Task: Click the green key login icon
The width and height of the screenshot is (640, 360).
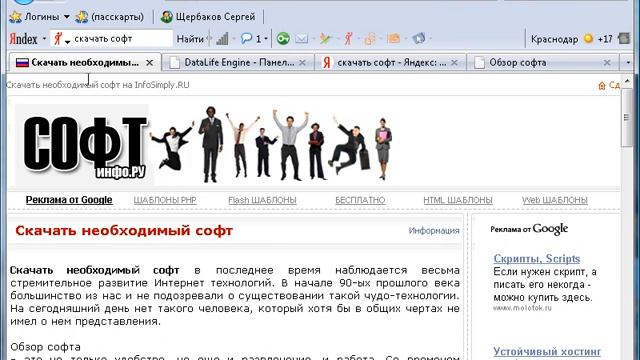Action: (283, 39)
